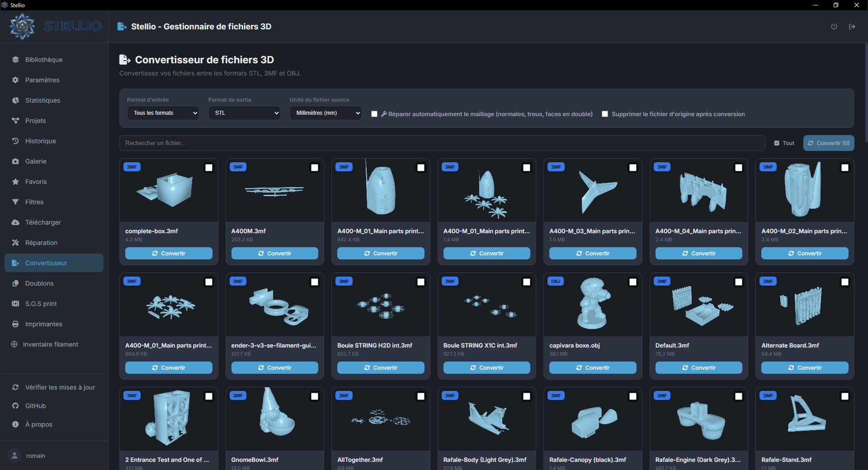
Task: Click the ender-3-v3-se-filament-gui model thumbnail
Action: [275, 305]
